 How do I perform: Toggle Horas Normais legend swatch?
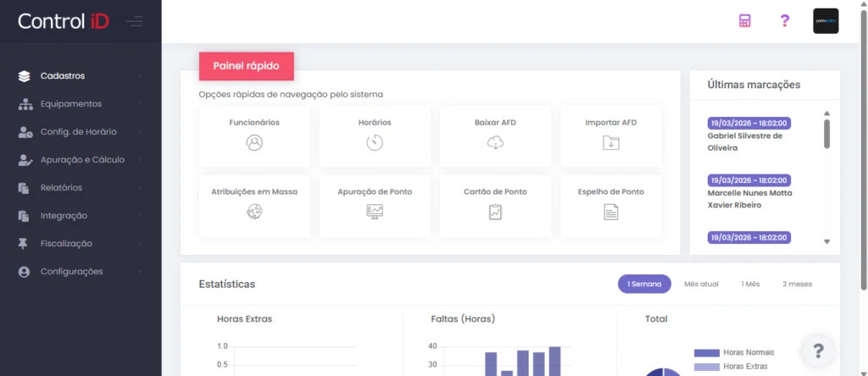point(706,353)
